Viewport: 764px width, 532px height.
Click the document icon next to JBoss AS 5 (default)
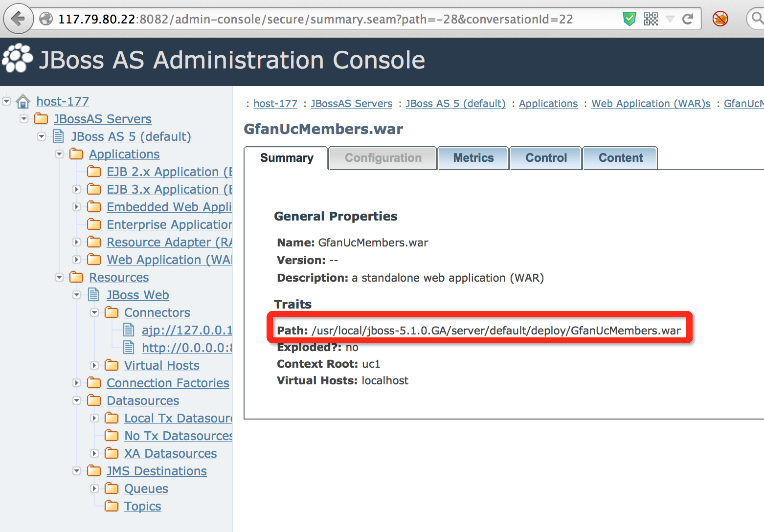58,136
